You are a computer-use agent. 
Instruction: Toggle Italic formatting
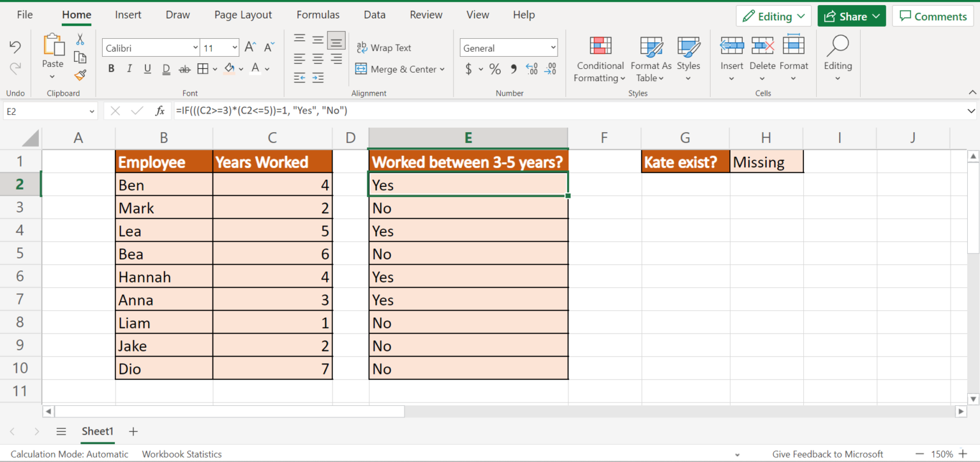coord(130,69)
